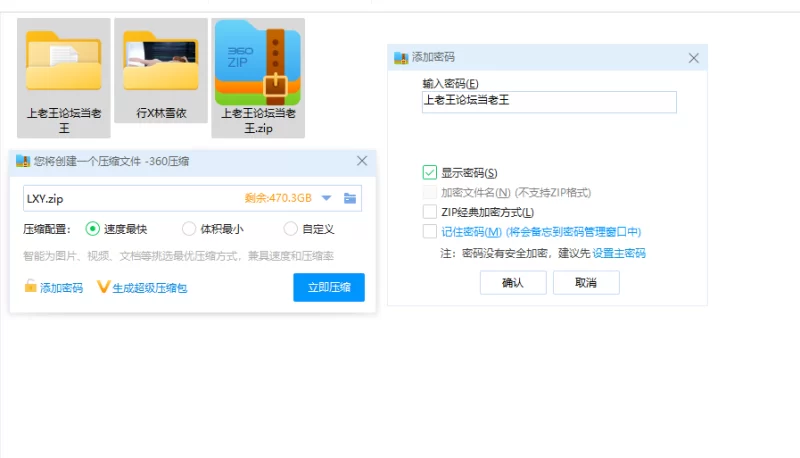
Task: Open the 行X林雪依 folder thumbnail
Action: pyautogui.click(x=160, y=60)
